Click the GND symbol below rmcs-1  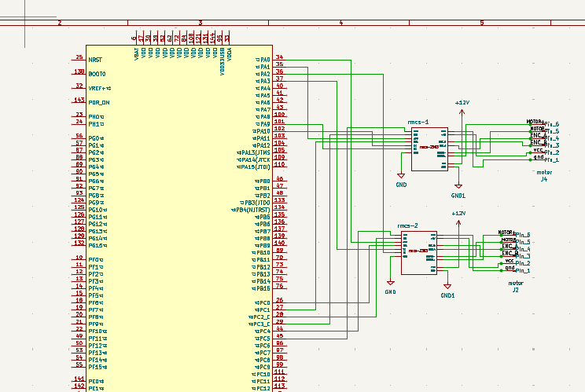click(401, 180)
